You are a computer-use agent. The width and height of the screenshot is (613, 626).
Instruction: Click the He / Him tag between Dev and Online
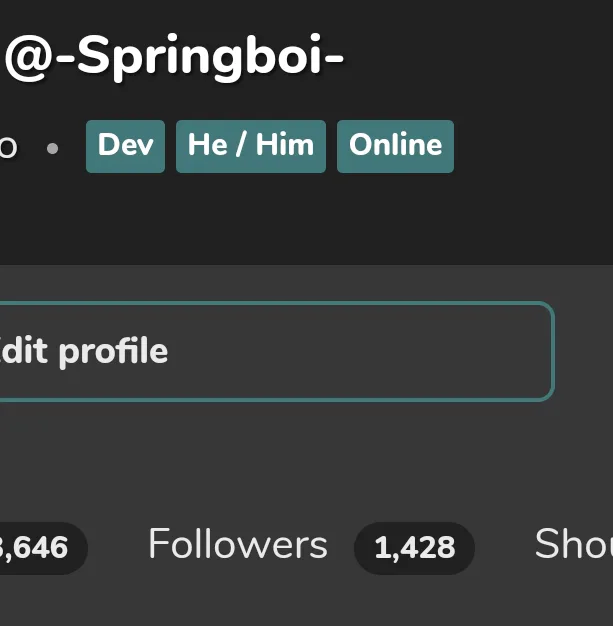(250, 146)
